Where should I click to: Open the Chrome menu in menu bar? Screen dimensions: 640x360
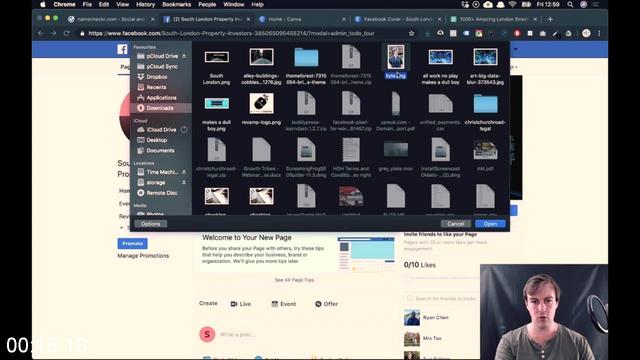tap(64, 4)
